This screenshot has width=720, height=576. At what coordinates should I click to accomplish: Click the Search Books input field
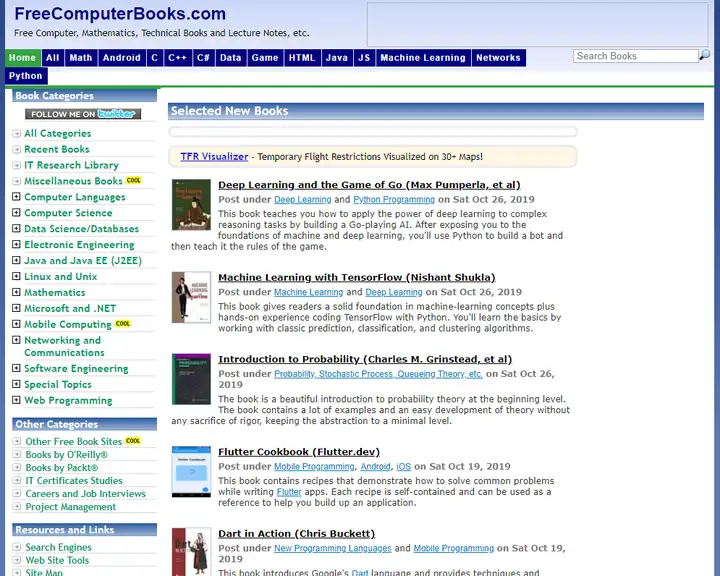click(x=636, y=56)
